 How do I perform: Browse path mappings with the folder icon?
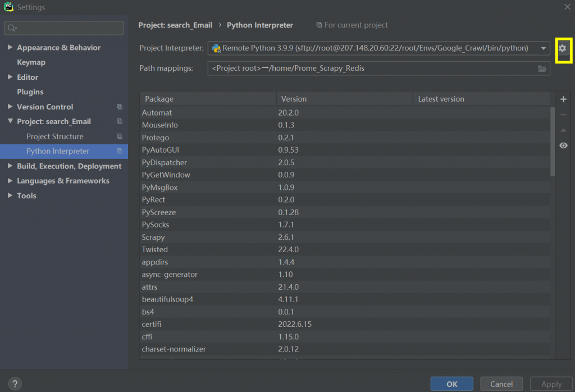[542, 69]
